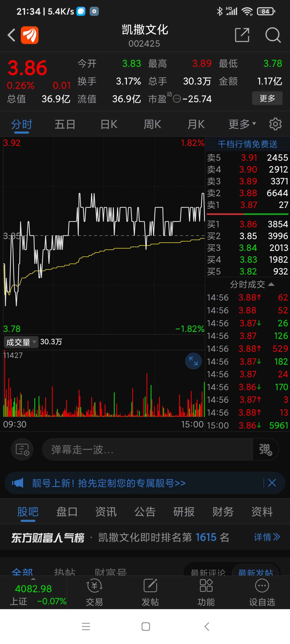Switch to 月K chart tab
290x644 pixels.
point(196,125)
